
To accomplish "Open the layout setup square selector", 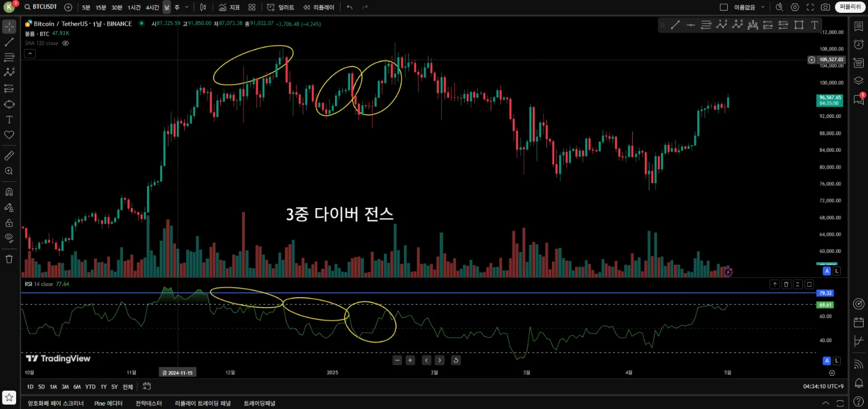I will (724, 7).
